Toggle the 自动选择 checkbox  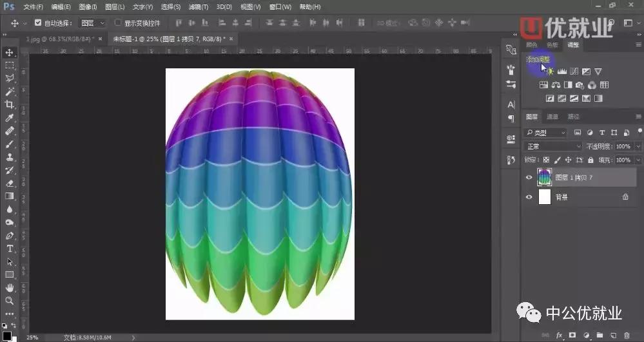tap(37, 23)
